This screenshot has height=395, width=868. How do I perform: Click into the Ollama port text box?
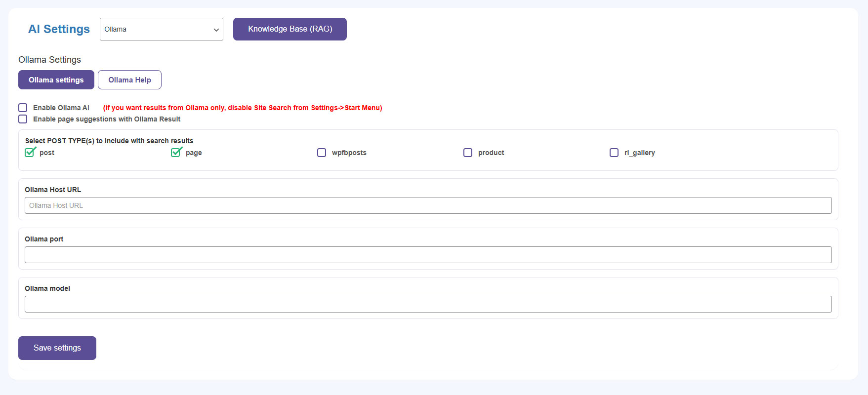click(428, 255)
